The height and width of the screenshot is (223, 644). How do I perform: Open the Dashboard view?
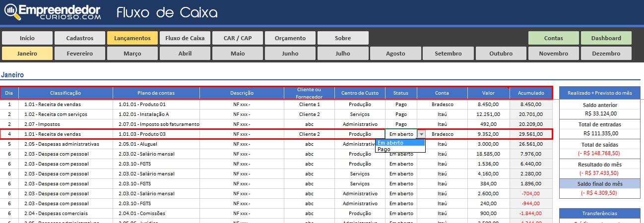pos(606,38)
